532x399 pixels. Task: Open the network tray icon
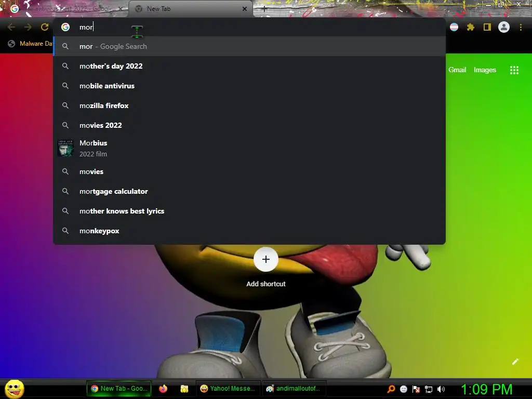pos(429,389)
